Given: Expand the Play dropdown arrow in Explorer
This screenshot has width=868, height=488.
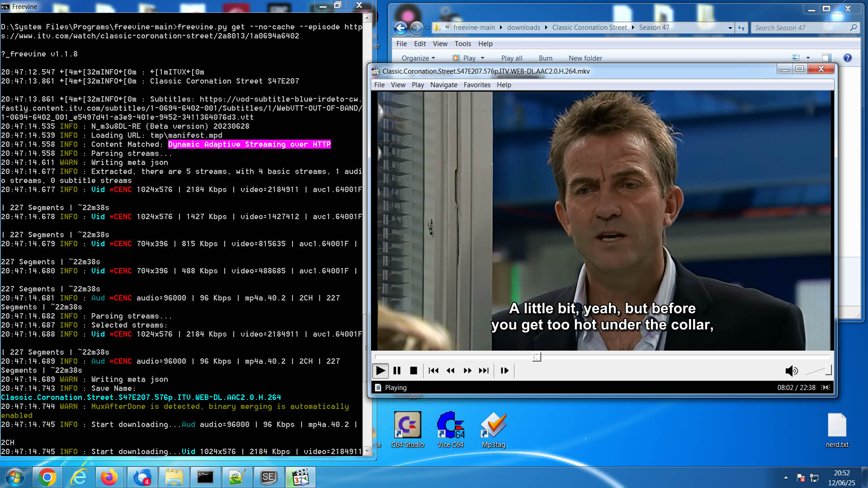Looking at the screenshot, I should pyautogui.click(x=483, y=58).
